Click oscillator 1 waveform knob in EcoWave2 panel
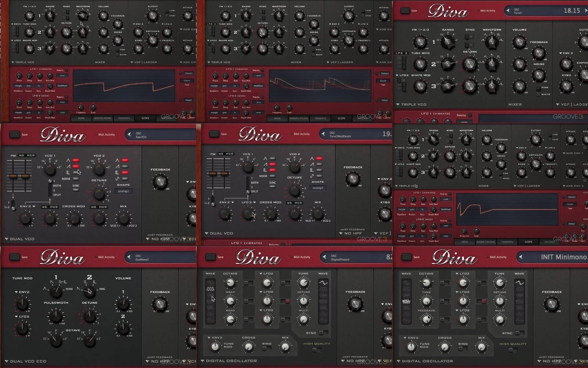 56,291
